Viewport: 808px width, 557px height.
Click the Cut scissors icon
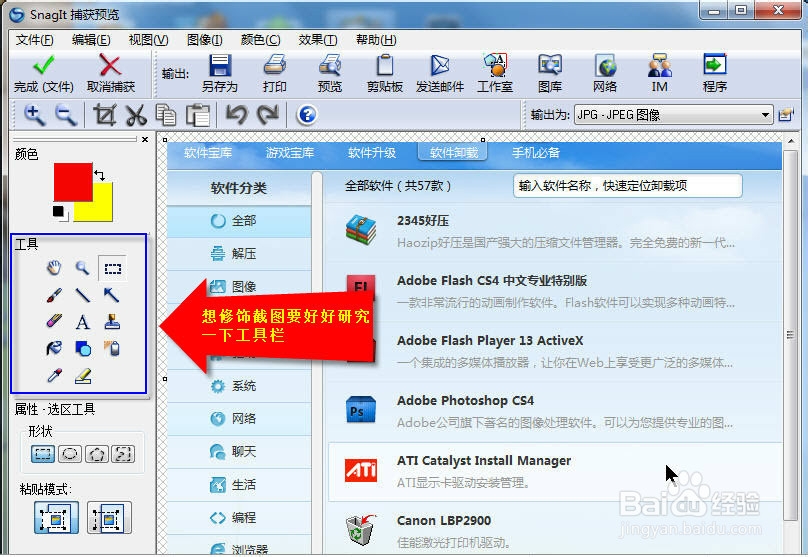pyautogui.click(x=136, y=115)
